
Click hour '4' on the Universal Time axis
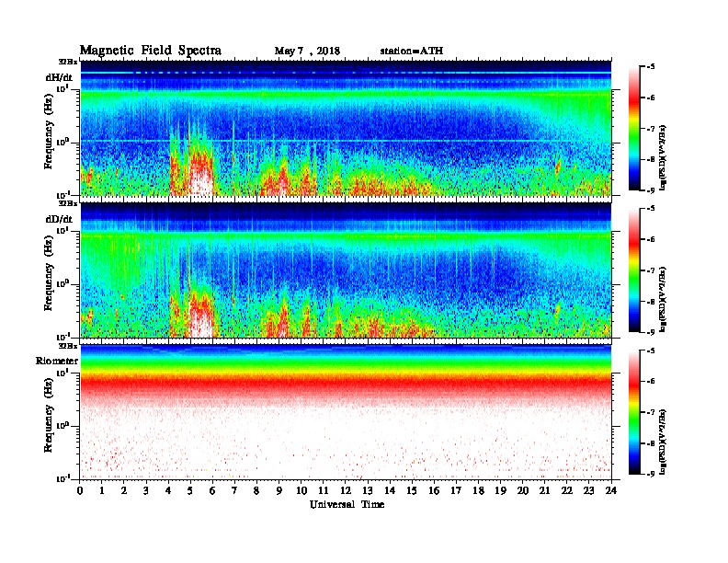click(168, 490)
